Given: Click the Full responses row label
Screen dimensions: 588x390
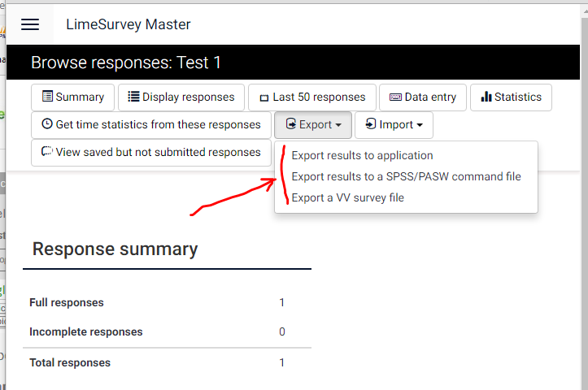Looking at the screenshot, I should coord(67,302).
